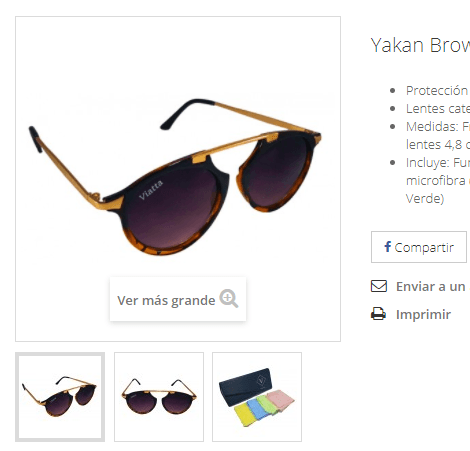Click the envelope icon beside Enviar a un
This screenshot has width=470, height=451.
click(x=379, y=286)
